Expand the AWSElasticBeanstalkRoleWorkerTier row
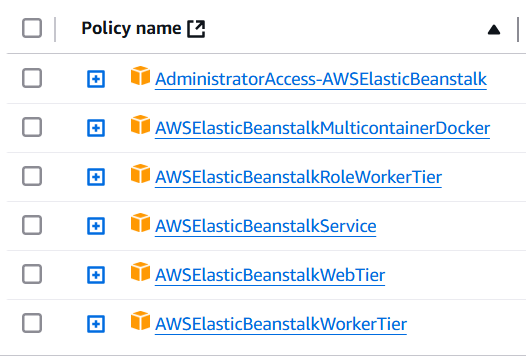 pyautogui.click(x=96, y=177)
